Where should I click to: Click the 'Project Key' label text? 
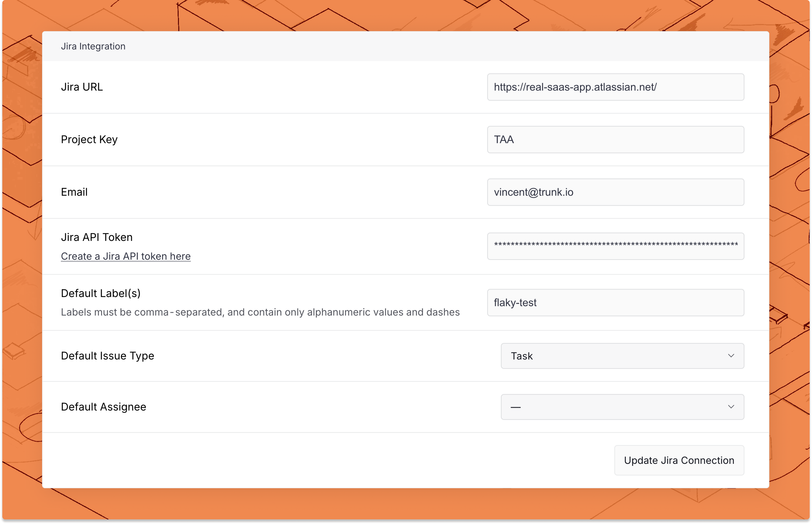[x=89, y=140]
